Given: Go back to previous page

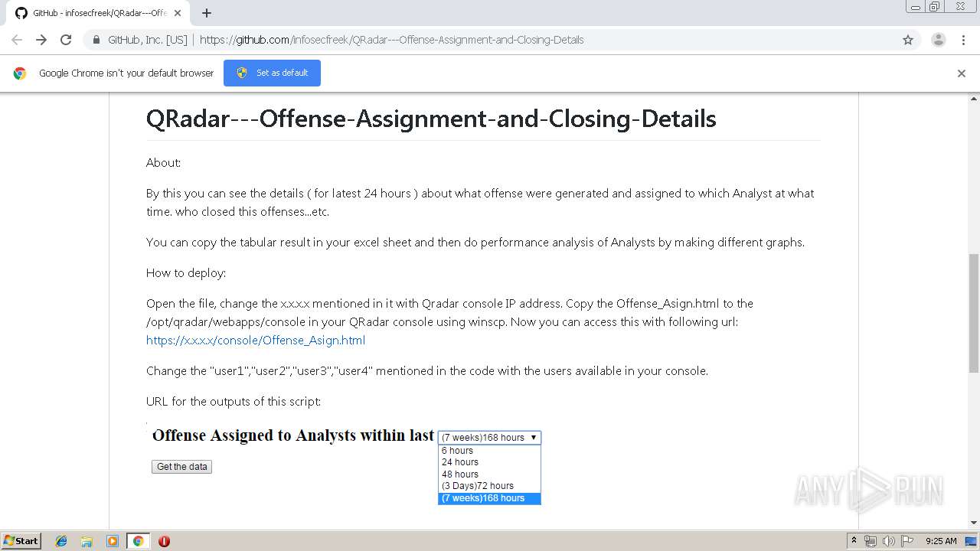Looking at the screenshot, I should [17, 40].
